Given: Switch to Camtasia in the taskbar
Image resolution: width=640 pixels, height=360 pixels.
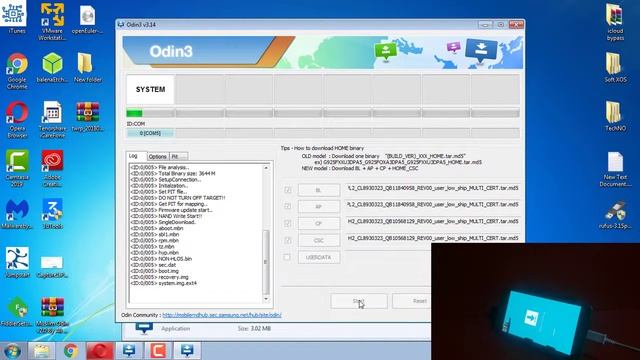Looking at the screenshot, I should pyautogui.click(x=158, y=351).
